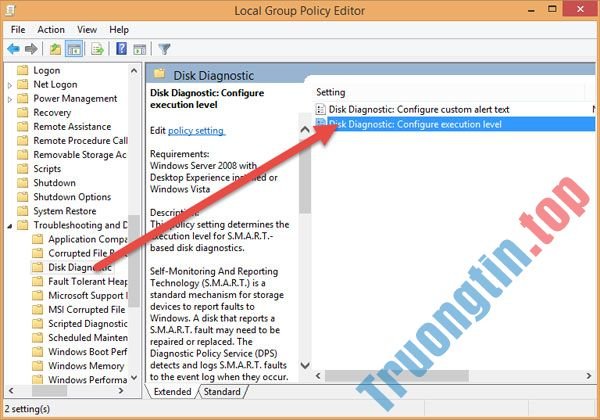Collapse the Troubleshooting and Diagnostics node

coord(10,225)
